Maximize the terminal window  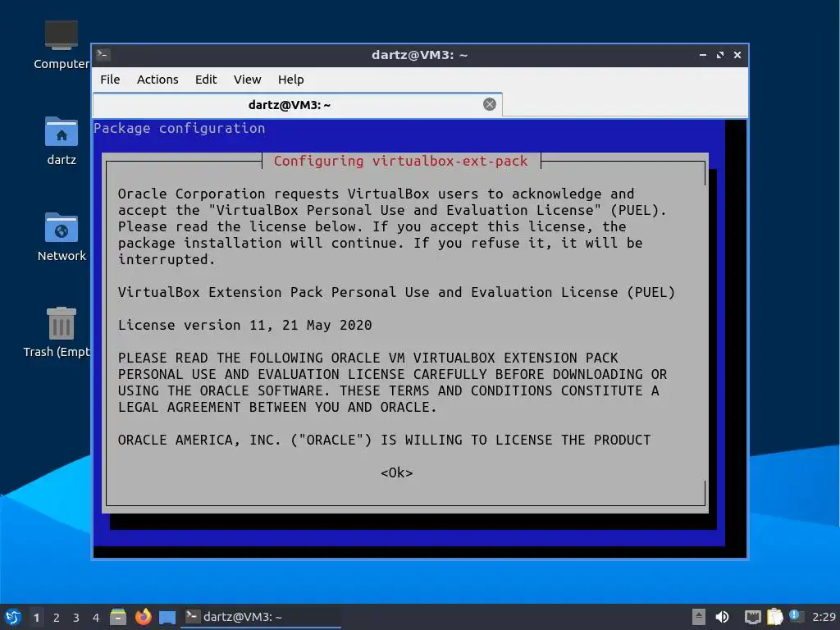720,55
